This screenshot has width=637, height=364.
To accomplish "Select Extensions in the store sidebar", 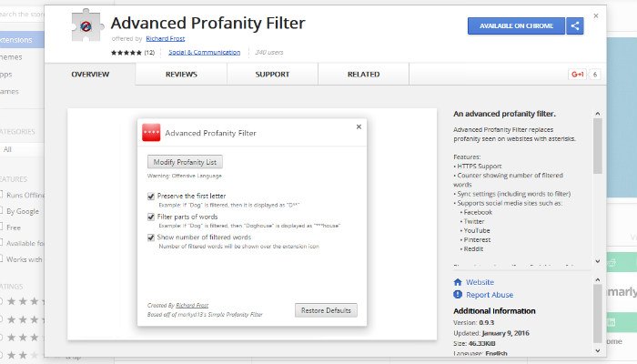I will click(x=22, y=40).
